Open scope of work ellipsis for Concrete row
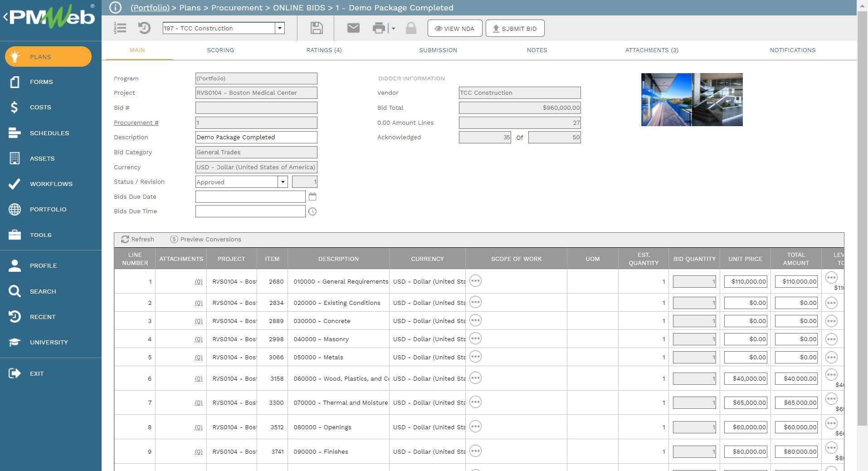 (x=475, y=320)
